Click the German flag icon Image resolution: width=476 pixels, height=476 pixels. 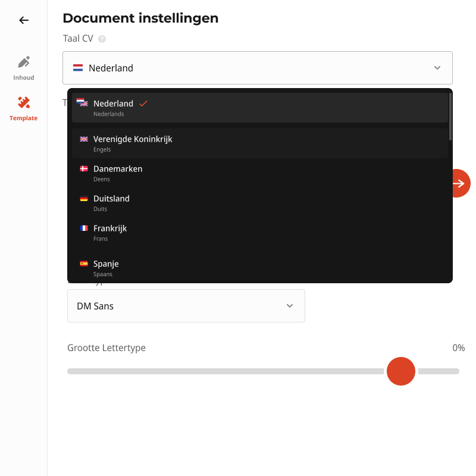(84, 199)
